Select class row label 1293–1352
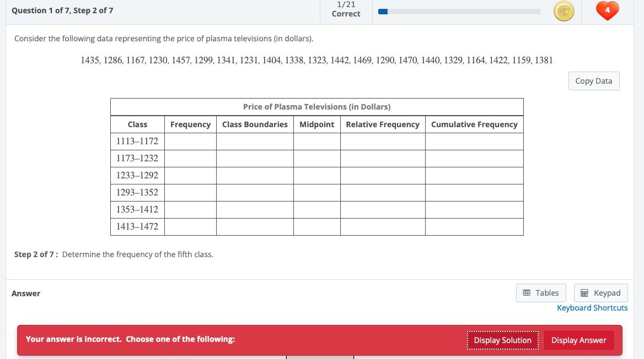 click(137, 192)
